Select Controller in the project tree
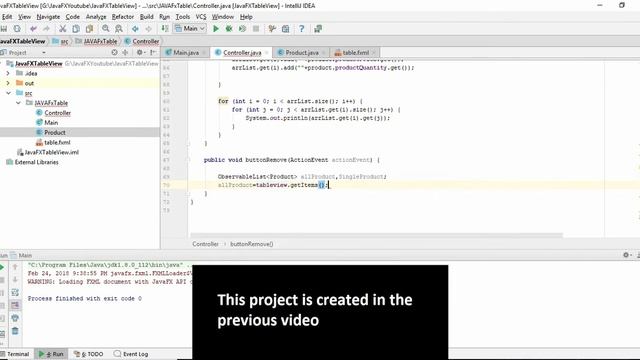 pyautogui.click(x=58, y=113)
